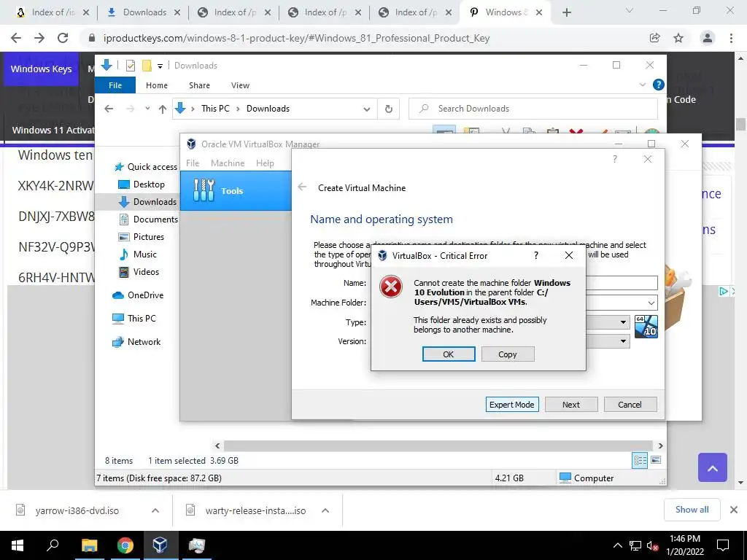Viewport: 747px width, 560px height.
Task: Click explorer back arrow
Action: (x=109, y=109)
